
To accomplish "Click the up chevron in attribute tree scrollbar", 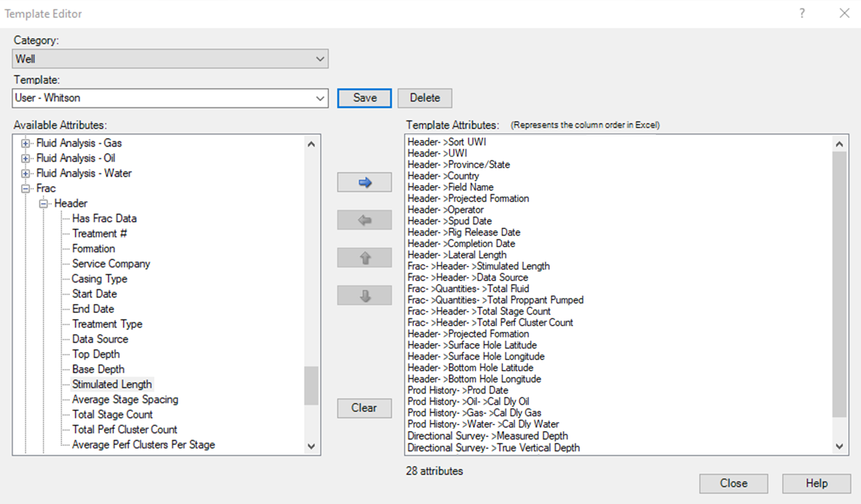I will pos(311,143).
